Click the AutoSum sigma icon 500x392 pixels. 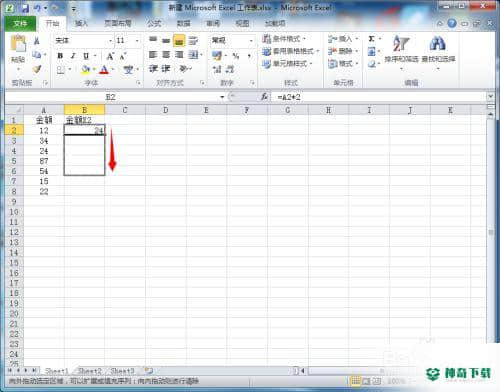(x=371, y=39)
